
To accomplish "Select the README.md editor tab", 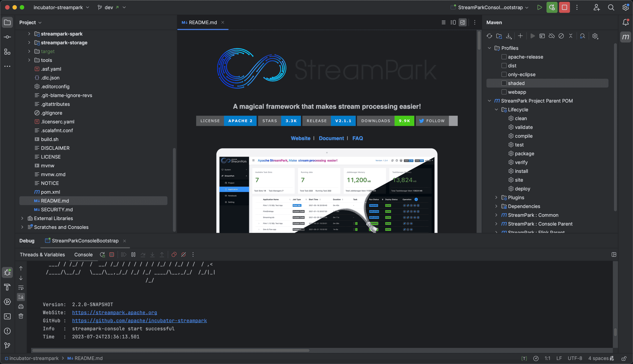I will click(203, 23).
